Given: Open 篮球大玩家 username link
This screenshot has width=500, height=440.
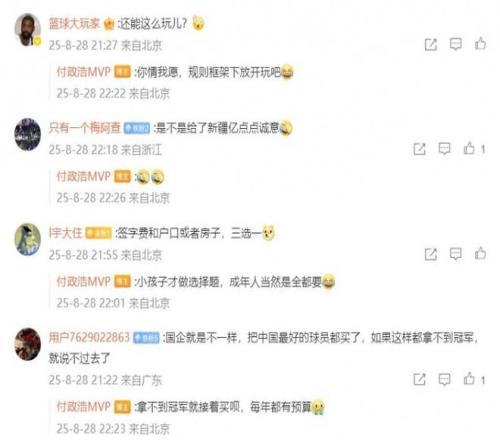Looking at the screenshot, I should tap(74, 23).
